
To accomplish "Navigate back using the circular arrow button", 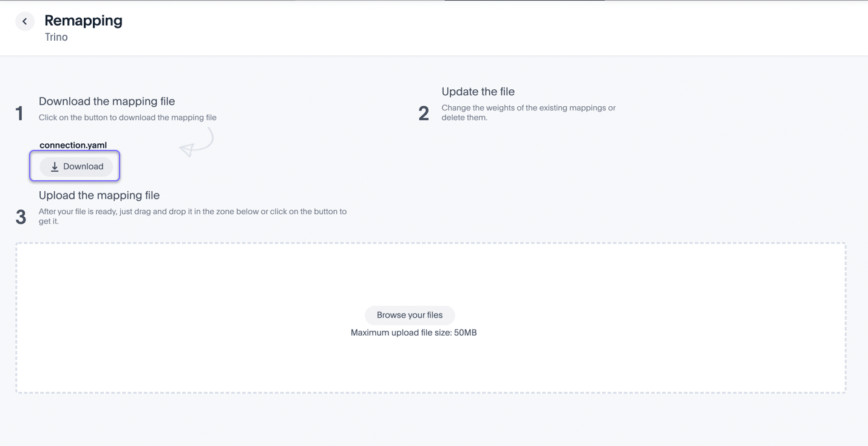I will (x=25, y=21).
